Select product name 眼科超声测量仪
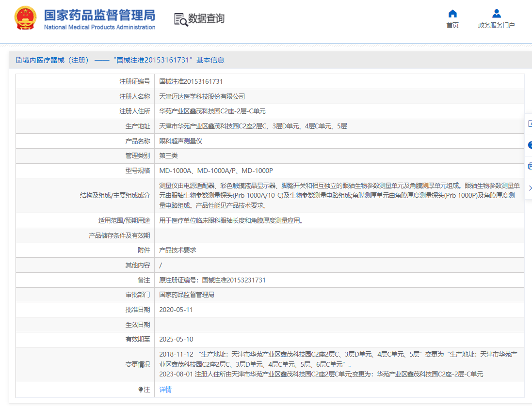This screenshot has height=406, width=532. 180,141
